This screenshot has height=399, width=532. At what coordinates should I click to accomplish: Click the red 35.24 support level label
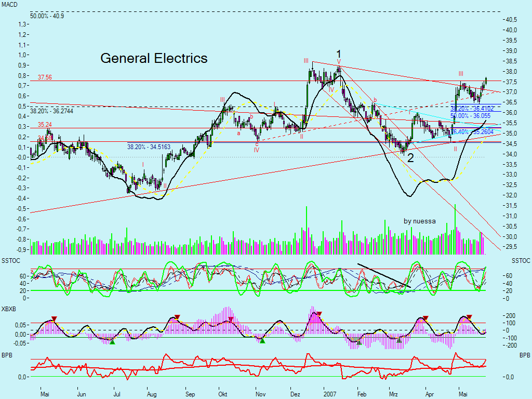point(45,125)
